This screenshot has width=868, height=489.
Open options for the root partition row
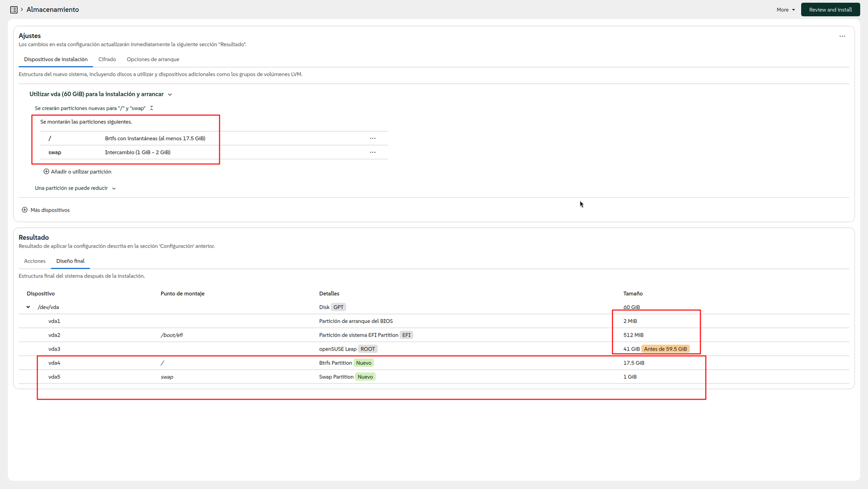point(373,138)
